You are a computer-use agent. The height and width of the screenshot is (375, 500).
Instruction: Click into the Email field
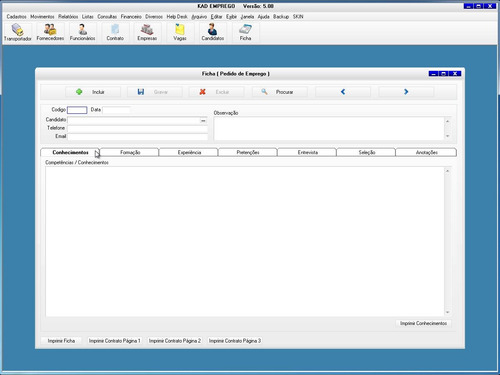(138, 137)
